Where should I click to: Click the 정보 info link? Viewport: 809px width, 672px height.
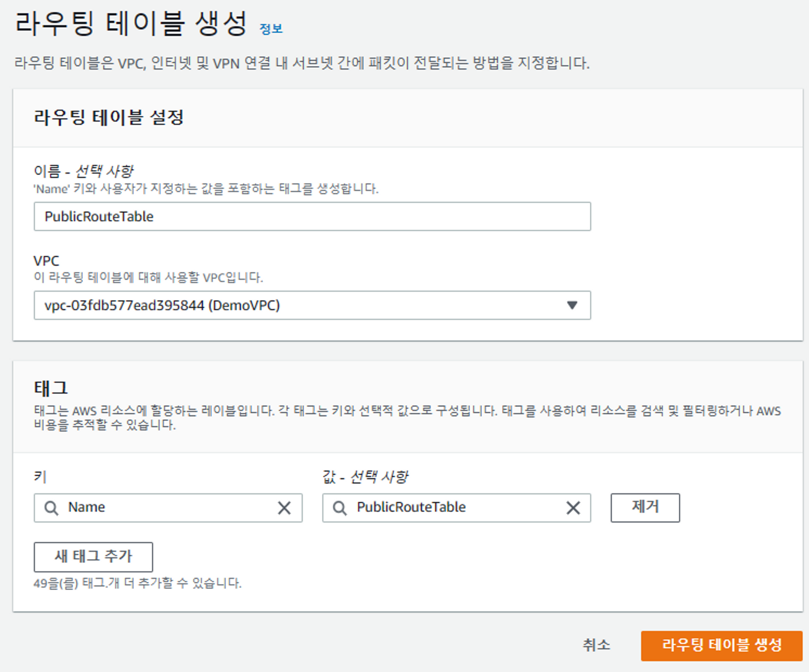coord(271,29)
